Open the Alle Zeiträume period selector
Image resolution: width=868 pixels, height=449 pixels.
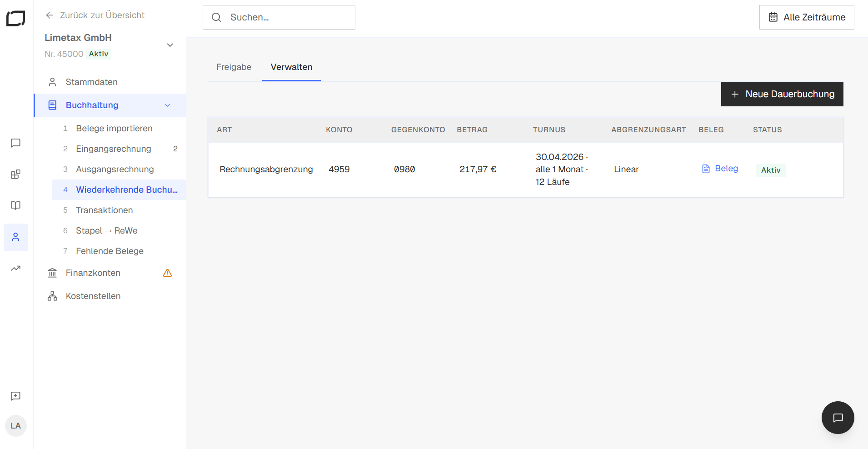[807, 17]
